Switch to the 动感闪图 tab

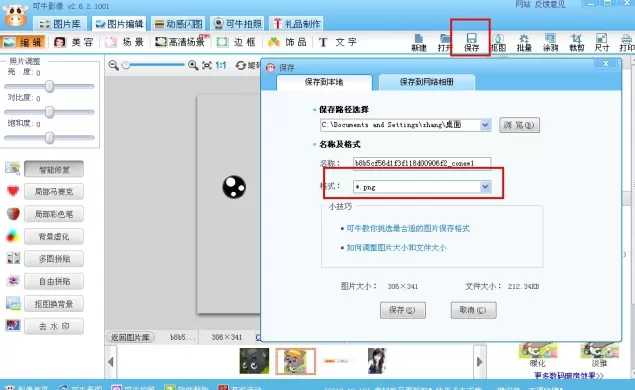click(178, 24)
